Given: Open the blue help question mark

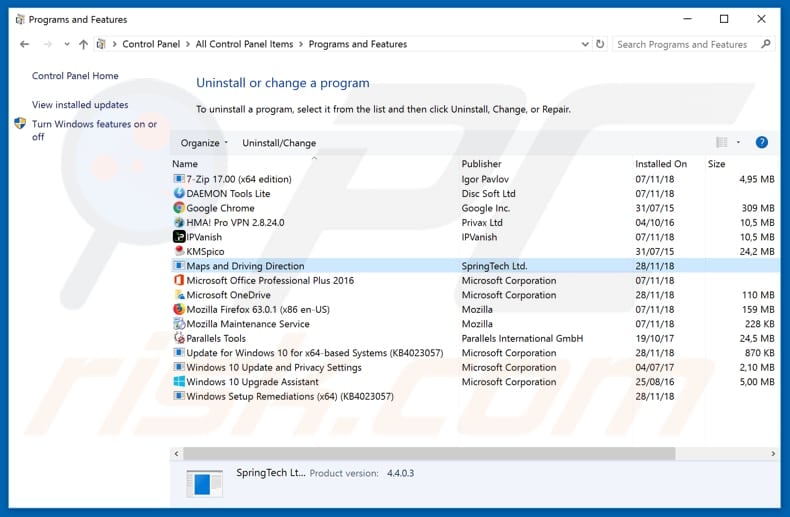Looking at the screenshot, I should click(x=761, y=143).
